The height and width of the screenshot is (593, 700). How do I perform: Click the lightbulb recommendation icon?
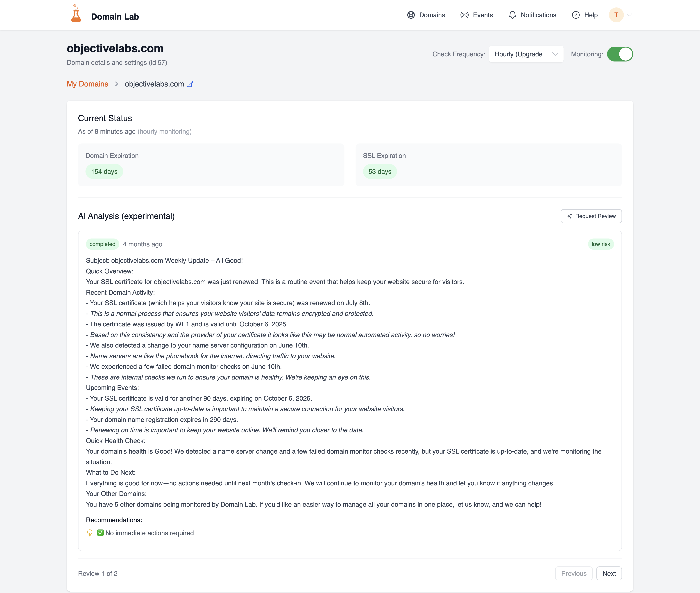coord(90,533)
